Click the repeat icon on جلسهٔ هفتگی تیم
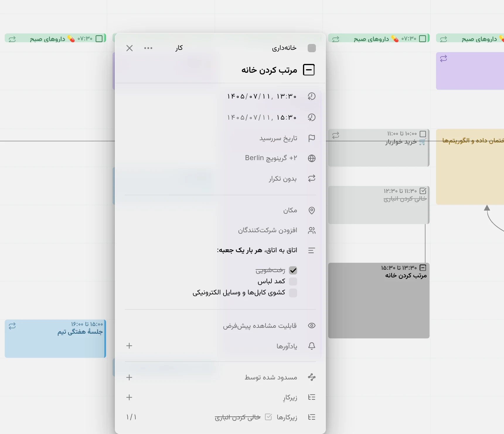Viewport: 504px width, 434px height. [x=12, y=326]
